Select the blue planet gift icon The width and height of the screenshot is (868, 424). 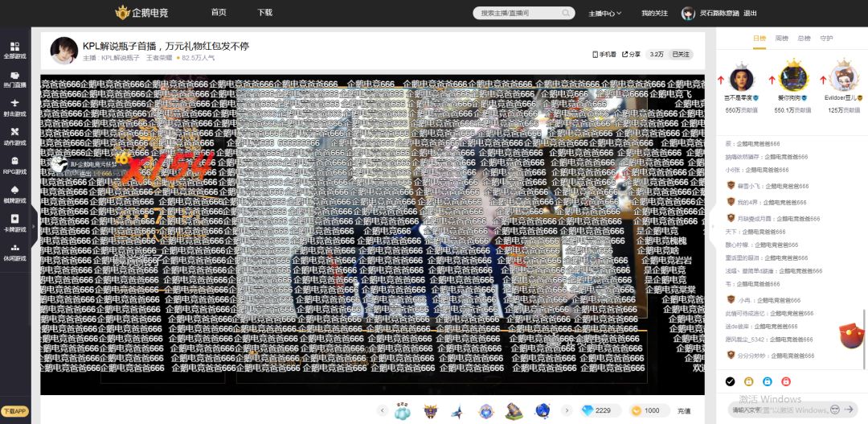(x=542, y=410)
